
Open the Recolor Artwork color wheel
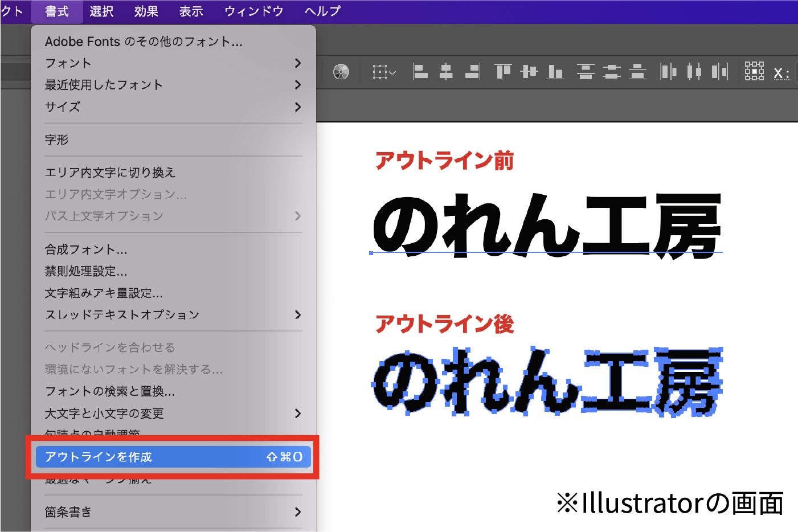pos(341,72)
